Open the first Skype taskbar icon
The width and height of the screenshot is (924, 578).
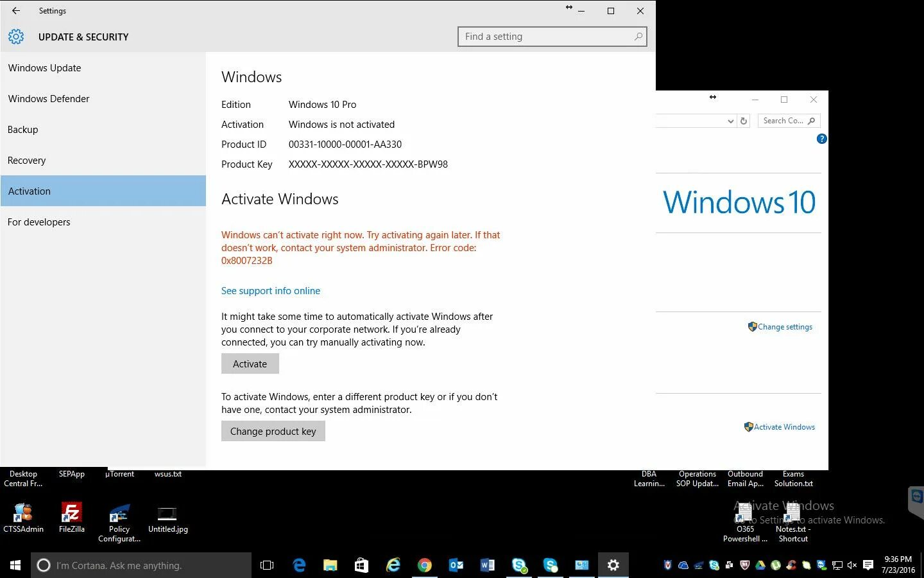click(x=519, y=565)
